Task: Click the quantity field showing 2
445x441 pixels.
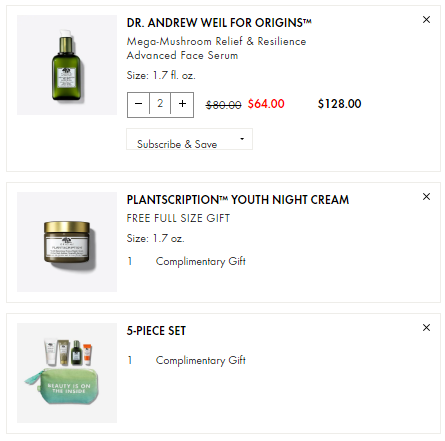Action: pos(160,104)
